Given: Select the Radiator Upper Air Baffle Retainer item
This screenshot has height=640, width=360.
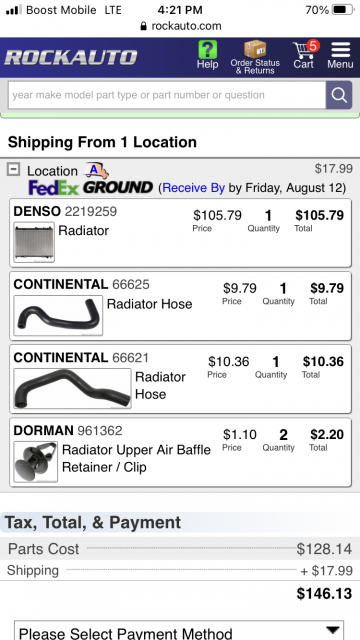Looking at the screenshot, I should [180, 452].
